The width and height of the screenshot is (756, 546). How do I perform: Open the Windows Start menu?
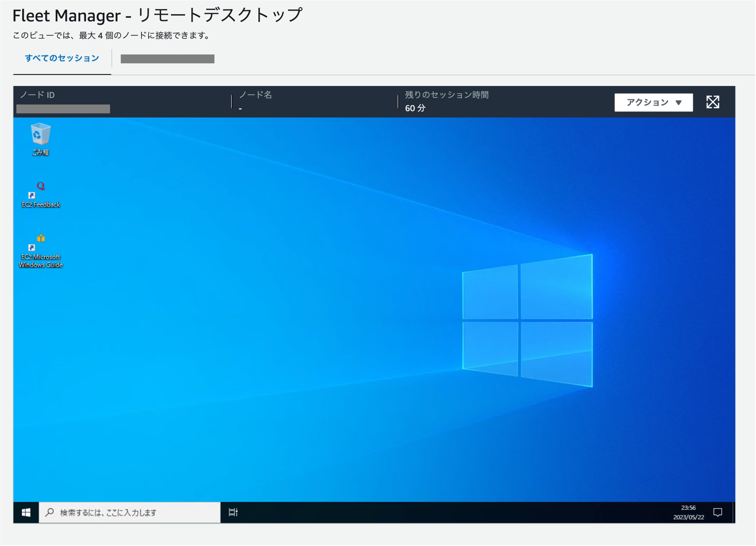[x=26, y=513]
